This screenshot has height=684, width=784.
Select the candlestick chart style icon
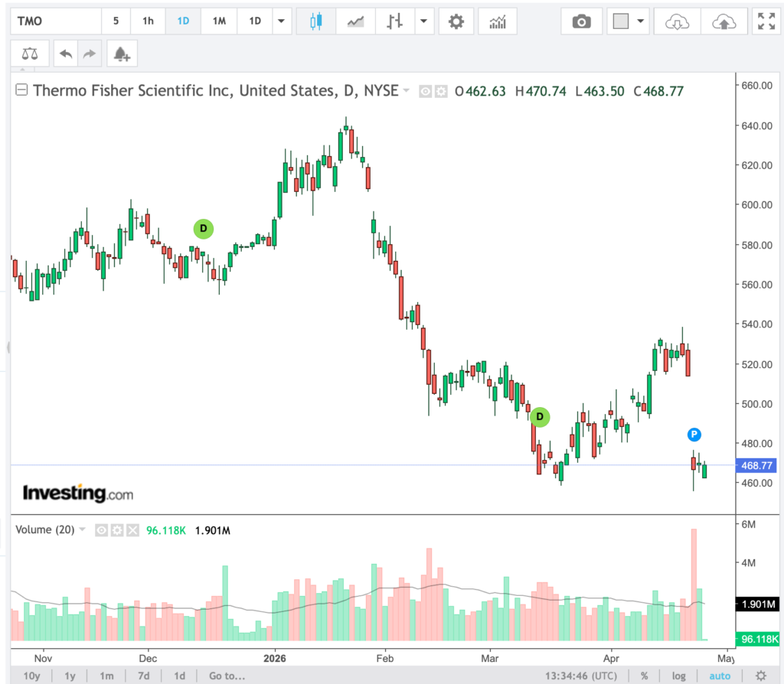315,21
